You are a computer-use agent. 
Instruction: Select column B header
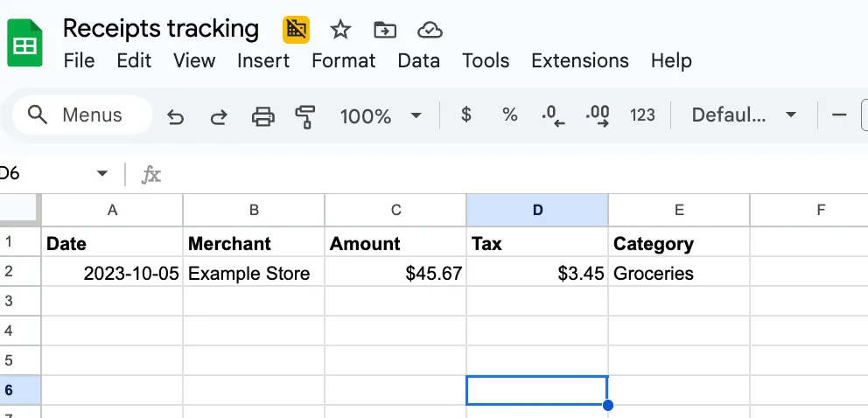coord(254,210)
